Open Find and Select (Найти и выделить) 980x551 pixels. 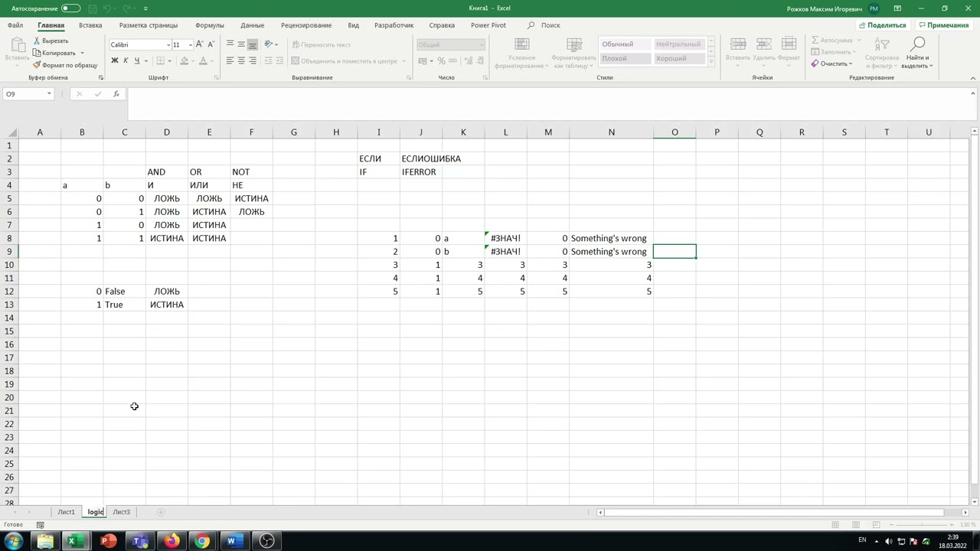pos(917,52)
